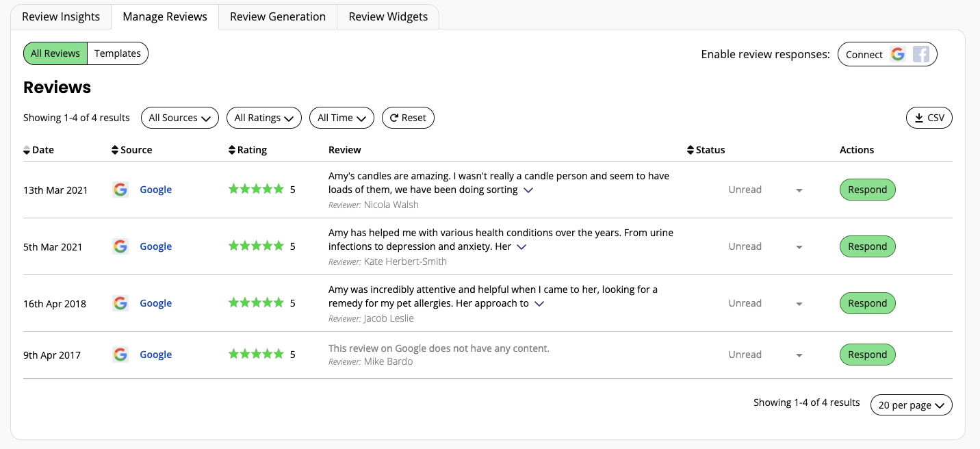The height and width of the screenshot is (449, 980).
Task: Click Google logo beside 9th Apr 2017 review
Action: (x=120, y=355)
